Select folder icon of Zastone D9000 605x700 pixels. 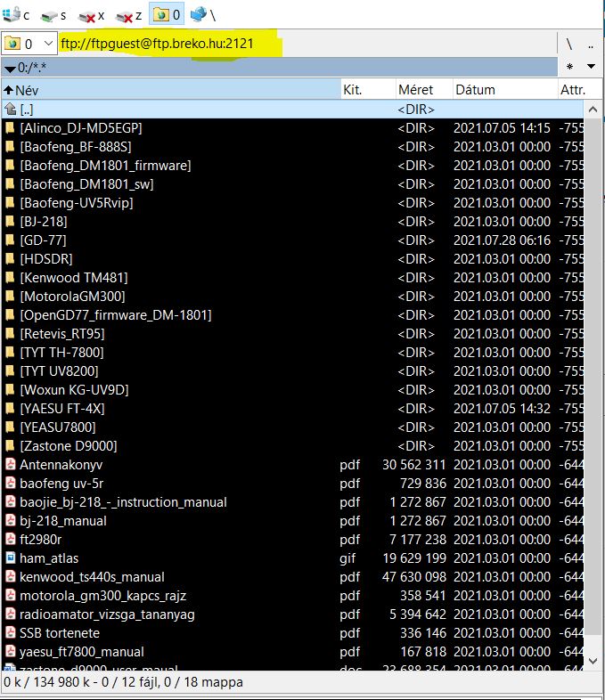coord(10,446)
